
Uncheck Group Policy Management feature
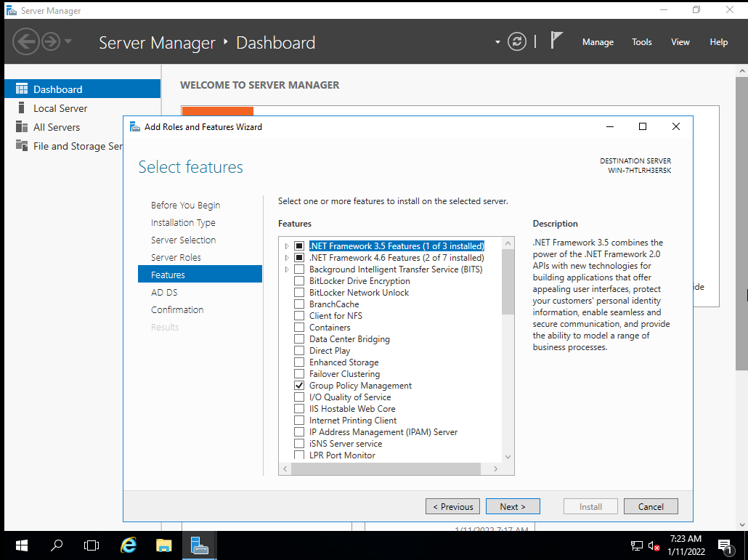(298, 385)
